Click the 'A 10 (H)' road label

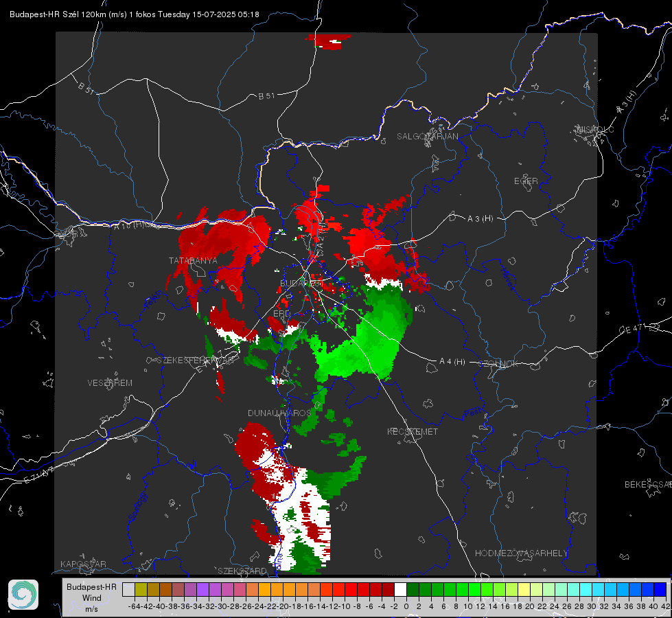coord(130,225)
